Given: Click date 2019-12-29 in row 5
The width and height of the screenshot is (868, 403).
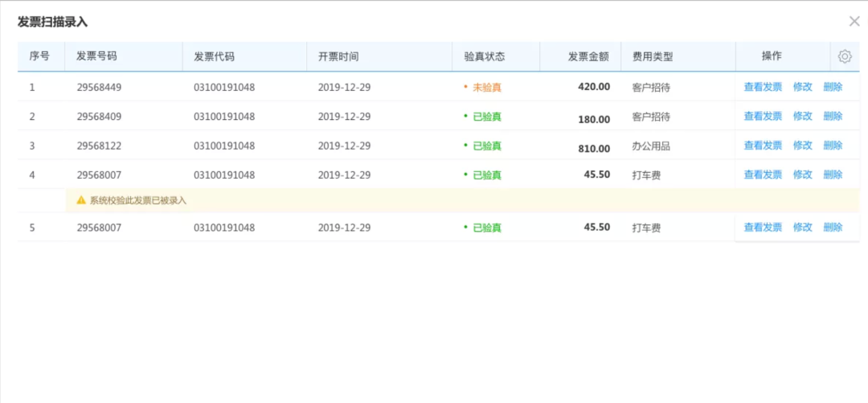Looking at the screenshot, I should click(x=344, y=228).
